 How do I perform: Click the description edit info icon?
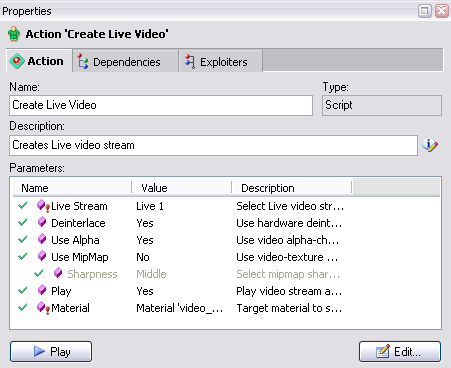(x=430, y=145)
